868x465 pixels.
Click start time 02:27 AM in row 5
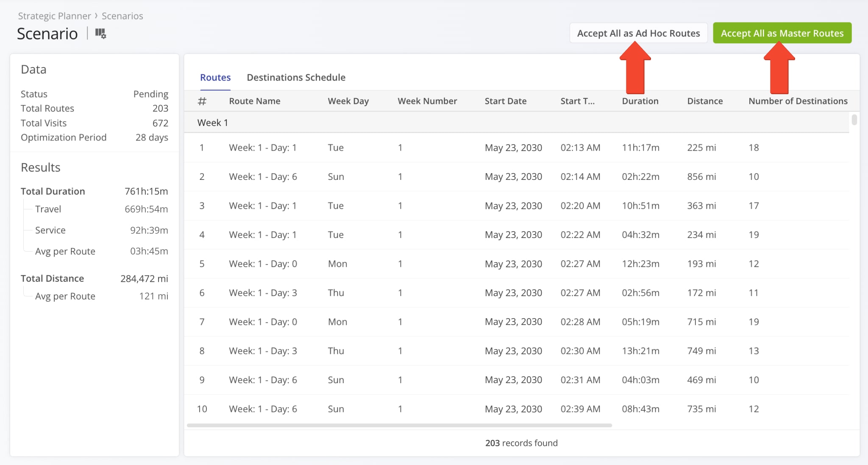580,264
